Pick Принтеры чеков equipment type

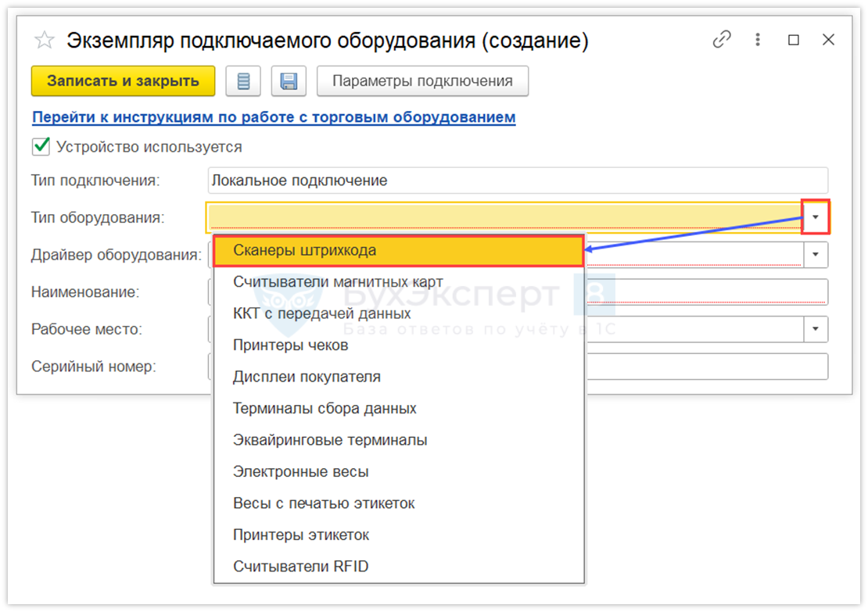coord(399,345)
